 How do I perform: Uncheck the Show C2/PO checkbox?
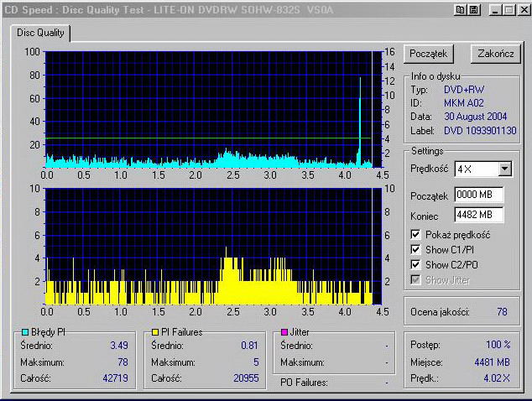point(417,264)
